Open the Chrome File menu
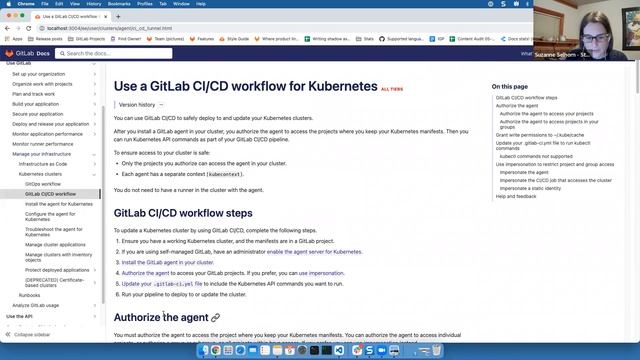640x360 pixels. pyautogui.click(x=45, y=4)
